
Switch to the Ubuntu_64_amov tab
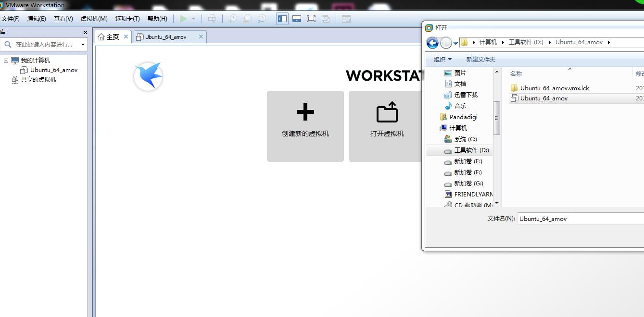click(x=166, y=37)
